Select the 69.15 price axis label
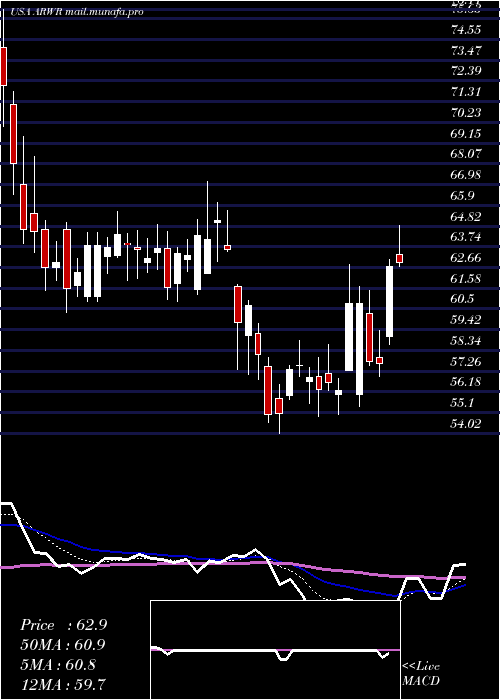 [466, 133]
